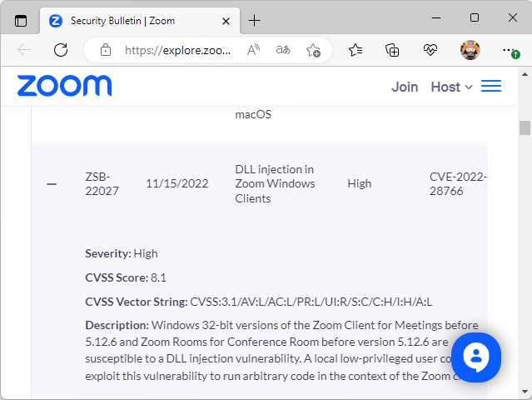Maximize the browser window

click(475, 17)
